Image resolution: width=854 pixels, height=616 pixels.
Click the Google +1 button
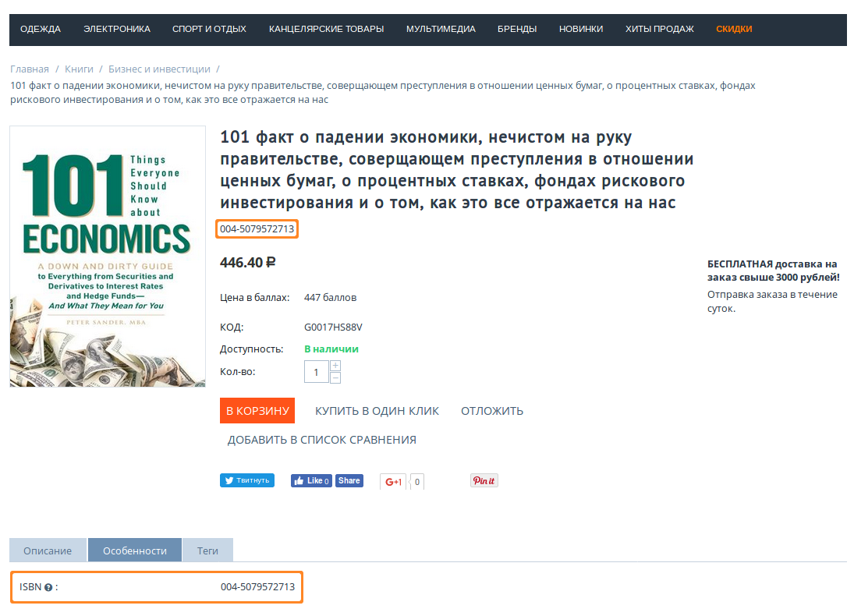tap(394, 482)
